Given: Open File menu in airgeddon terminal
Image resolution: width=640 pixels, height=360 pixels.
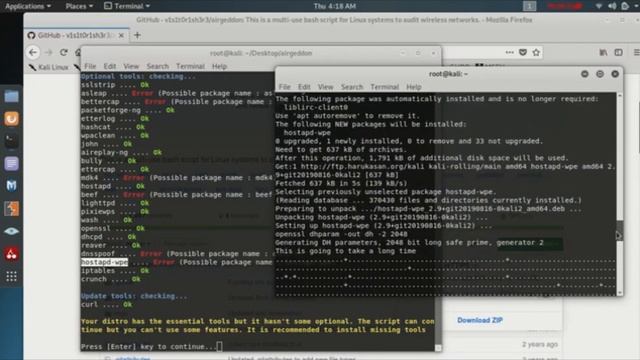Looking at the screenshot, I should click(x=90, y=67).
